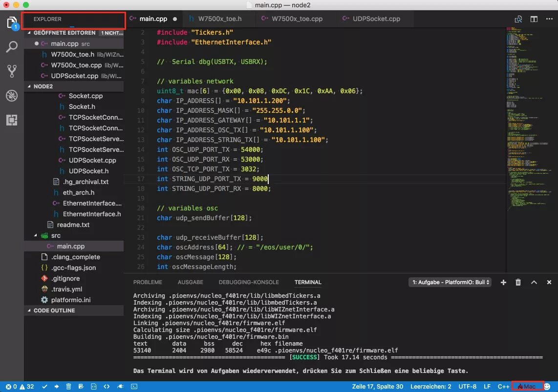Change the language mode C++
558x392 pixels.
pos(503,386)
